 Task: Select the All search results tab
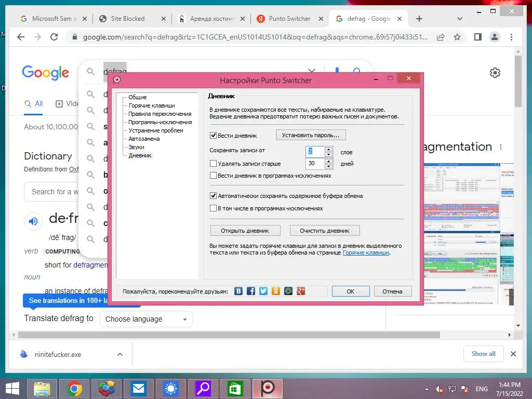(33, 104)
